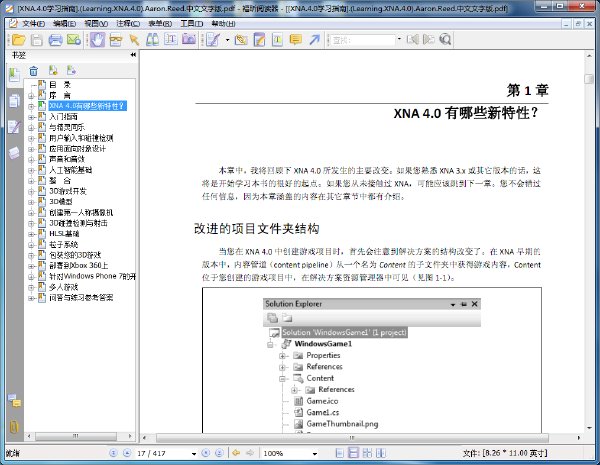Expand the 序言 bookmark node
This screenshot has width=600, height=465.
(31, 96)
